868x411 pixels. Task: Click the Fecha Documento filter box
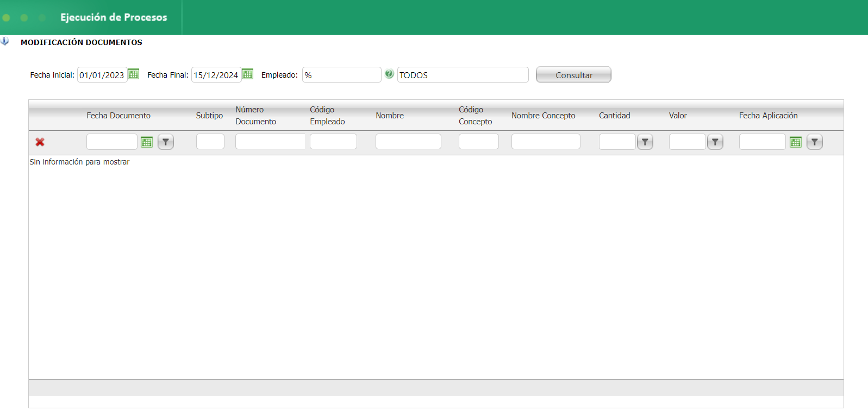click(x=112, y=142)
